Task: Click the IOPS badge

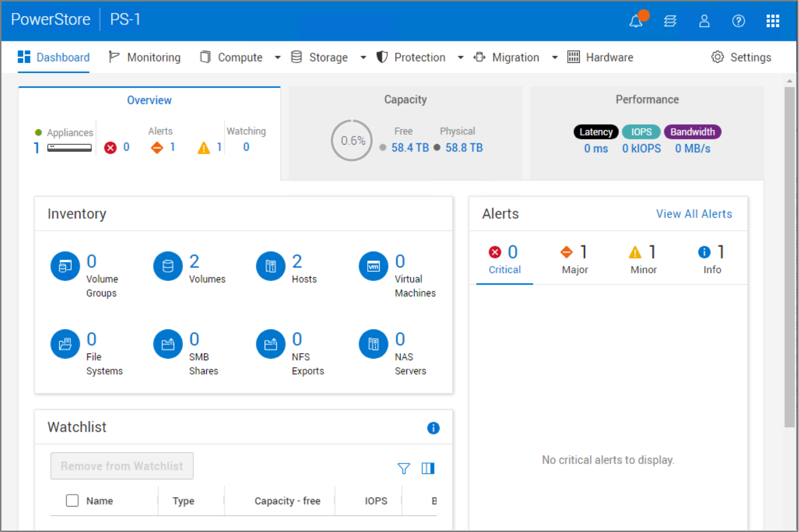Action: coord(641,132)
